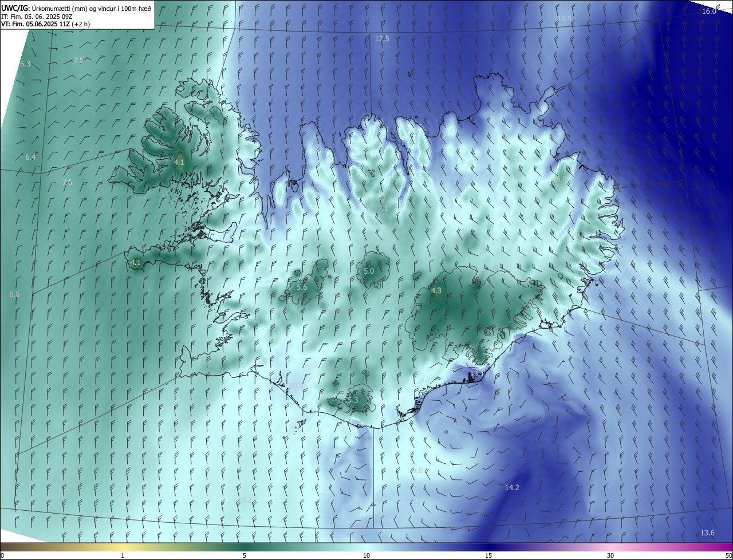
Task: Click the colour scale tick label 1
Action: [x=123, y=555]
